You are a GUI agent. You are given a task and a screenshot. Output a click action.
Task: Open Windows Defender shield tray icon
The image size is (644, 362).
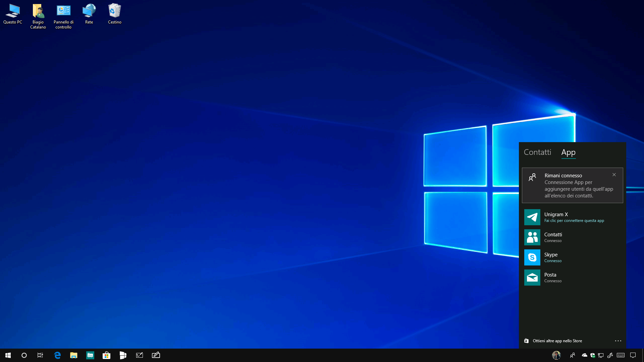coord(593,355)
